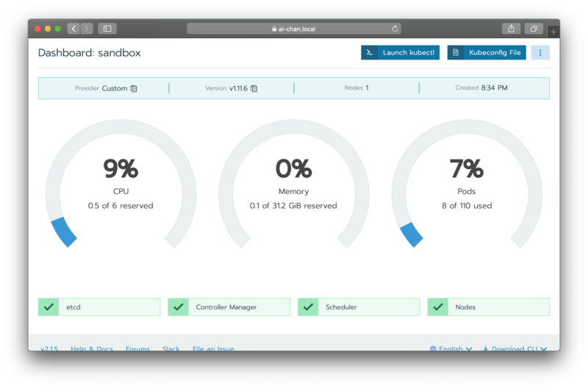Expand the Download CLI dropdown
The width and height of the screenshot is (588, 388).
[x=514, y=349]
